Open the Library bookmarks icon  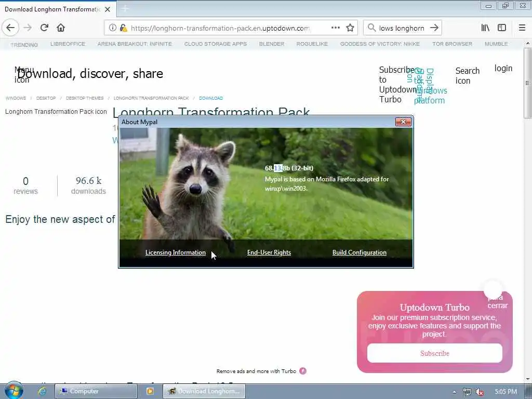(x=486, y=28)
